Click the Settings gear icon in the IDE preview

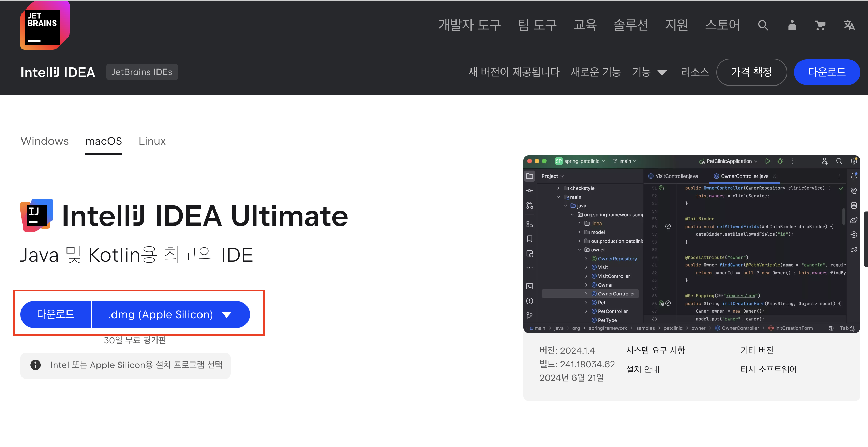(854, 161)
